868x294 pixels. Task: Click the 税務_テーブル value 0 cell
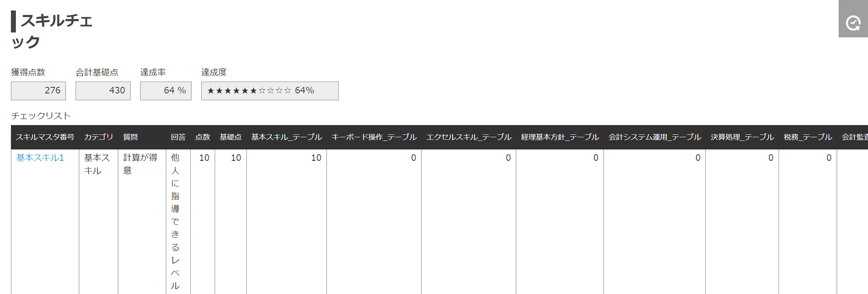[808, 221]
